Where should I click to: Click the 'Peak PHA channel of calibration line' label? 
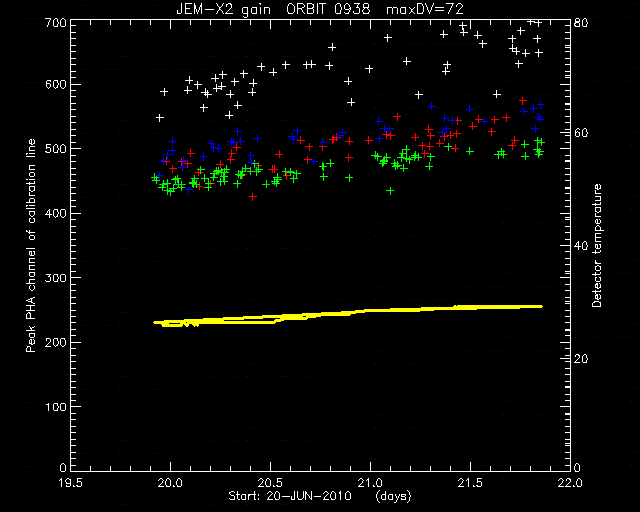coord(31,246)
